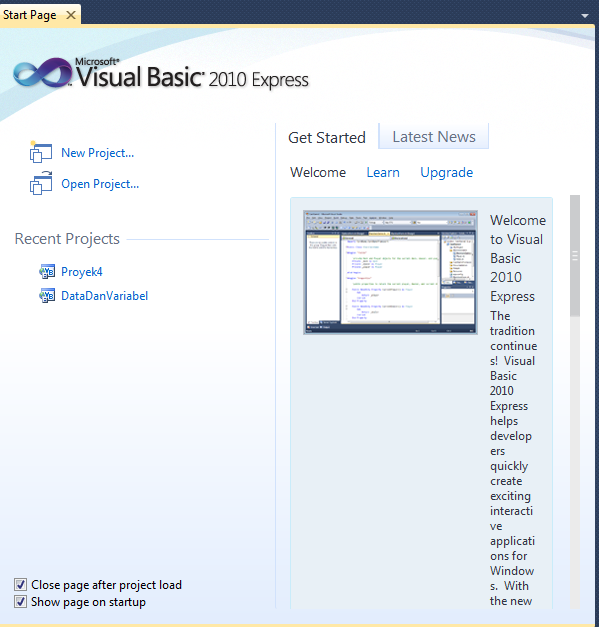
Task: Open the document tabs dropdown arrow
Action: click(585, 16)
